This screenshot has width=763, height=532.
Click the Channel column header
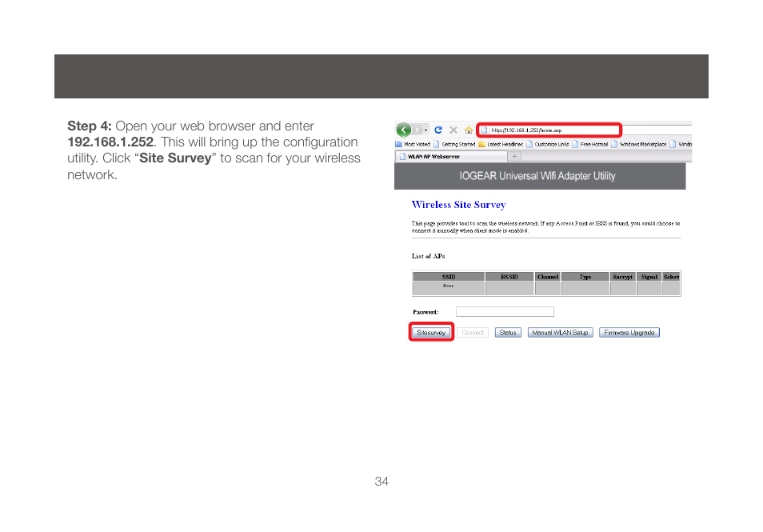[x=547, y=277]
